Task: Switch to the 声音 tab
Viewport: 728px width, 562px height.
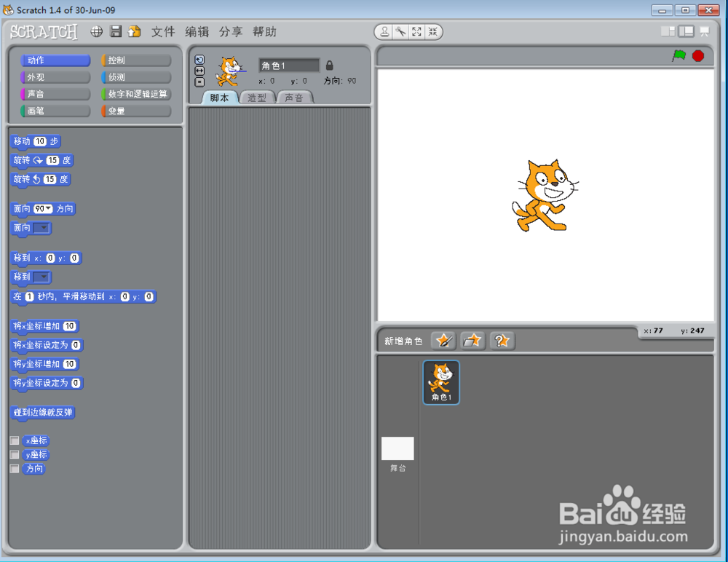Action: click(294, 98)
